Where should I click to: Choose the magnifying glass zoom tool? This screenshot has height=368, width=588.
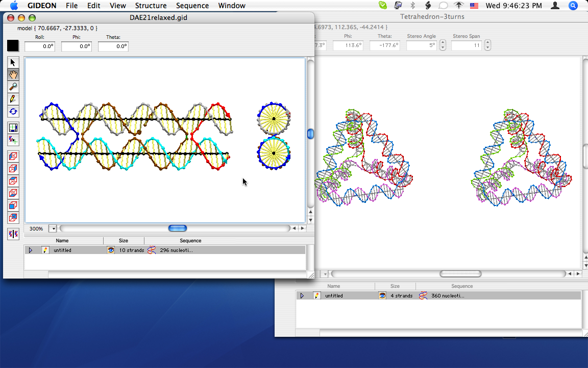pyautogui.click(x=13, y=87)
